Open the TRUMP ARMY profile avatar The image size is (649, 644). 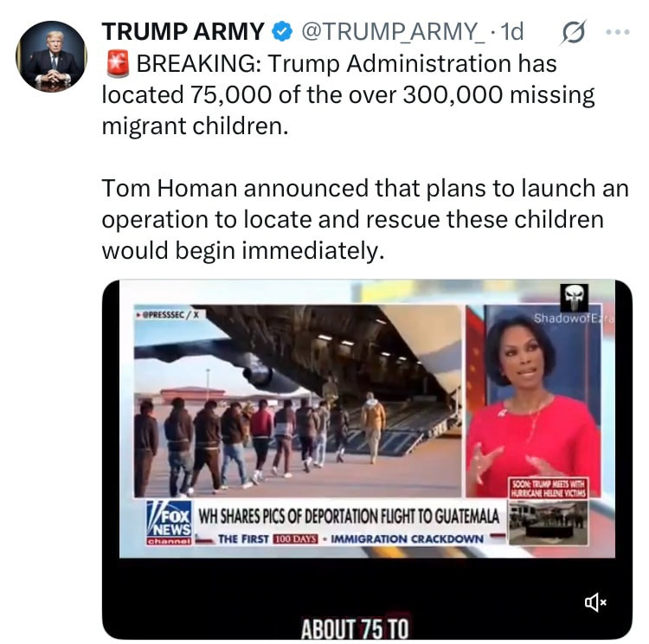[x=51, y=56]
